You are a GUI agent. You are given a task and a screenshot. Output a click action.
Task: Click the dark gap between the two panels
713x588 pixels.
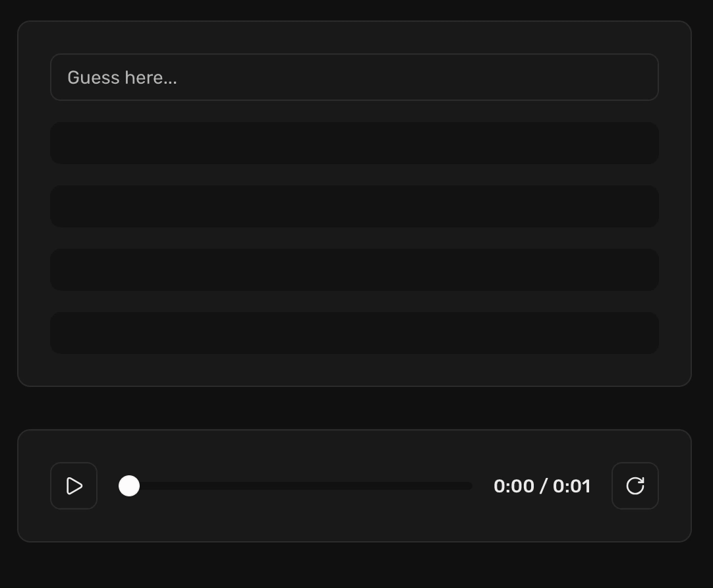[x=354, y=408]
